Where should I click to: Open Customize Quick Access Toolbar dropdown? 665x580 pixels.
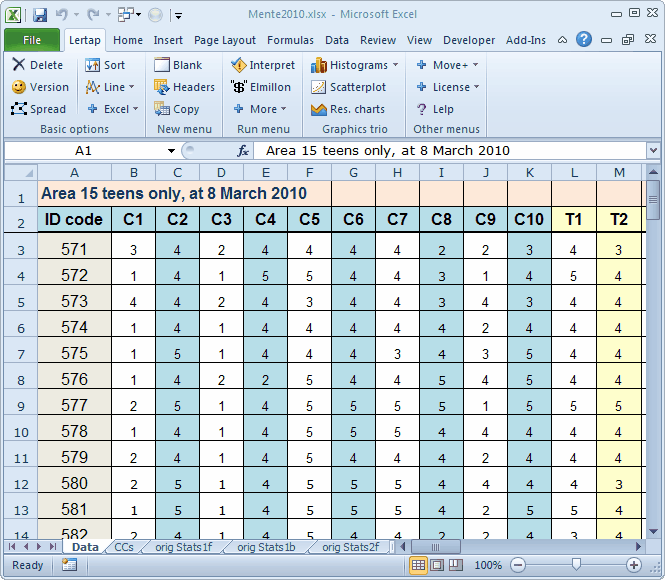click(179, 16)
